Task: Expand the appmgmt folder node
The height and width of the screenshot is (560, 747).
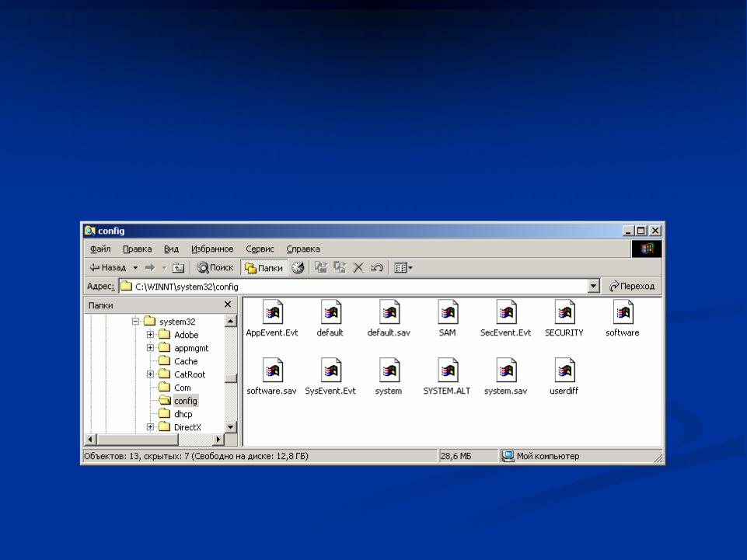Action: point(150,348)
